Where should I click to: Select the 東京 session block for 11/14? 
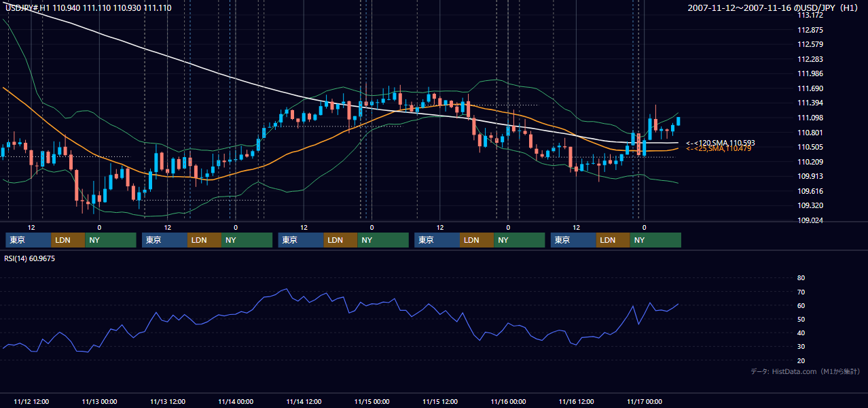(301, 240)
